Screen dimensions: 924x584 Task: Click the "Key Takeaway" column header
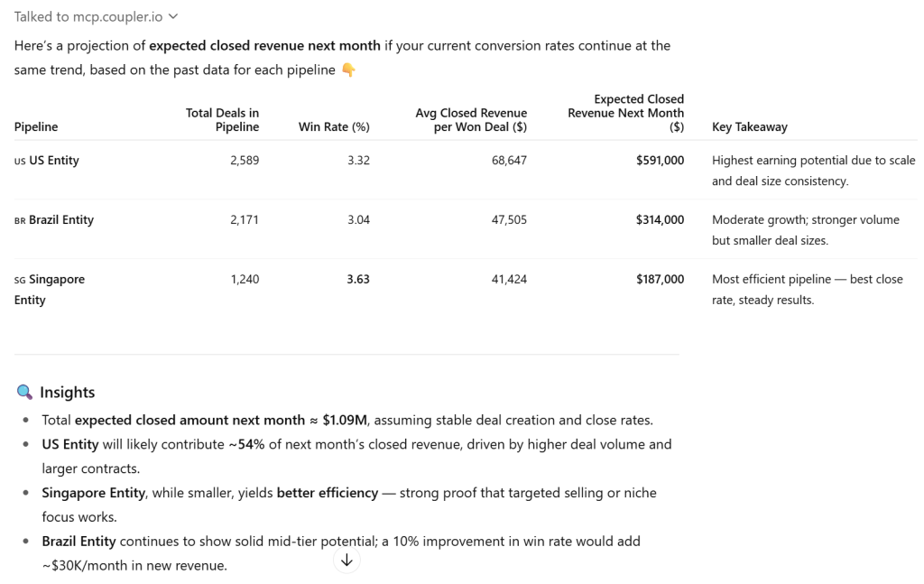tap(749, 127)
